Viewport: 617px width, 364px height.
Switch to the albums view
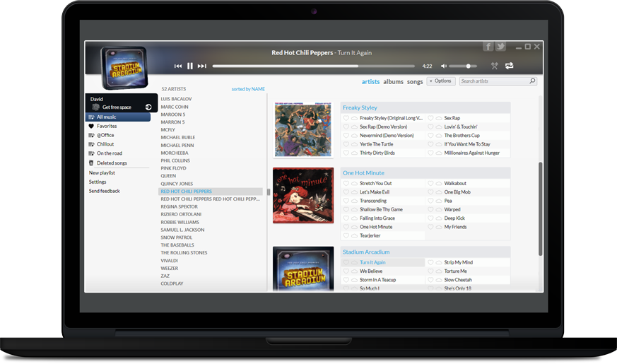click(x=393, y=81)
